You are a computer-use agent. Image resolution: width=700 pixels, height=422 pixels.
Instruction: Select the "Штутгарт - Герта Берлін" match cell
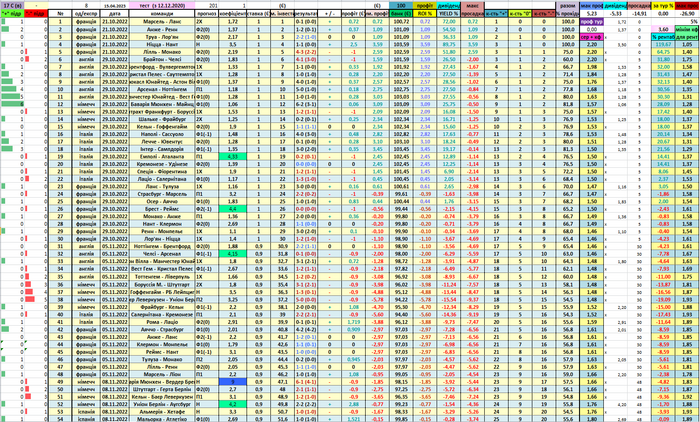tap(162, 389)
